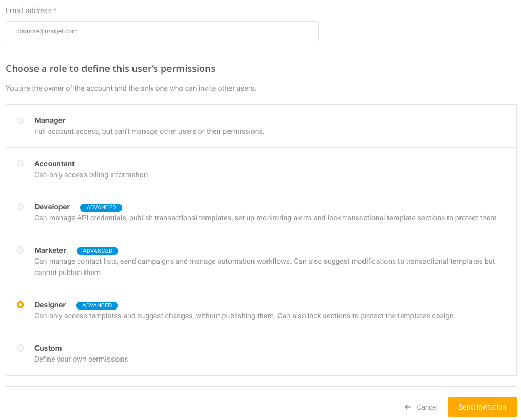Click the ADVANCED badge next to Developer
Image resolution: width=521 pixels, height=420 pixels.
(101, 207)
